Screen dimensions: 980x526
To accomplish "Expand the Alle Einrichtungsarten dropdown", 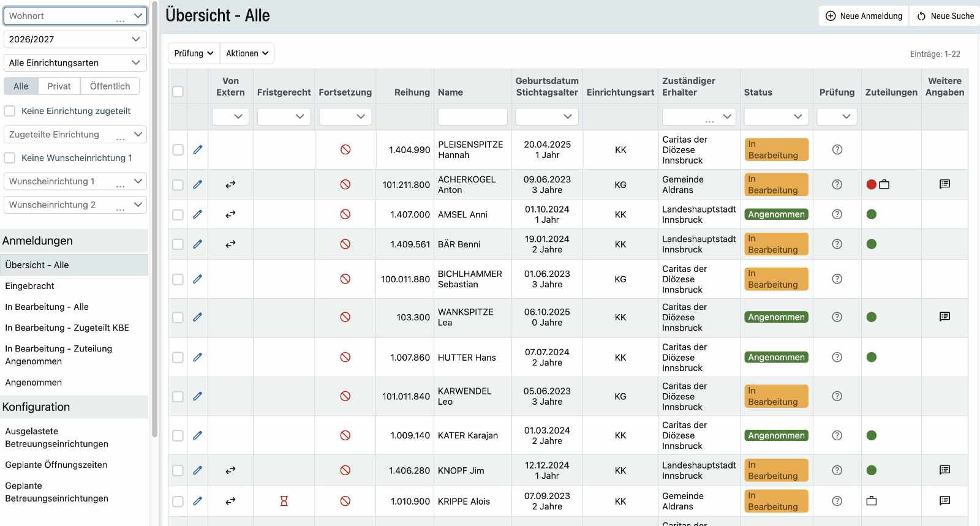I will [x=75, y=62].
